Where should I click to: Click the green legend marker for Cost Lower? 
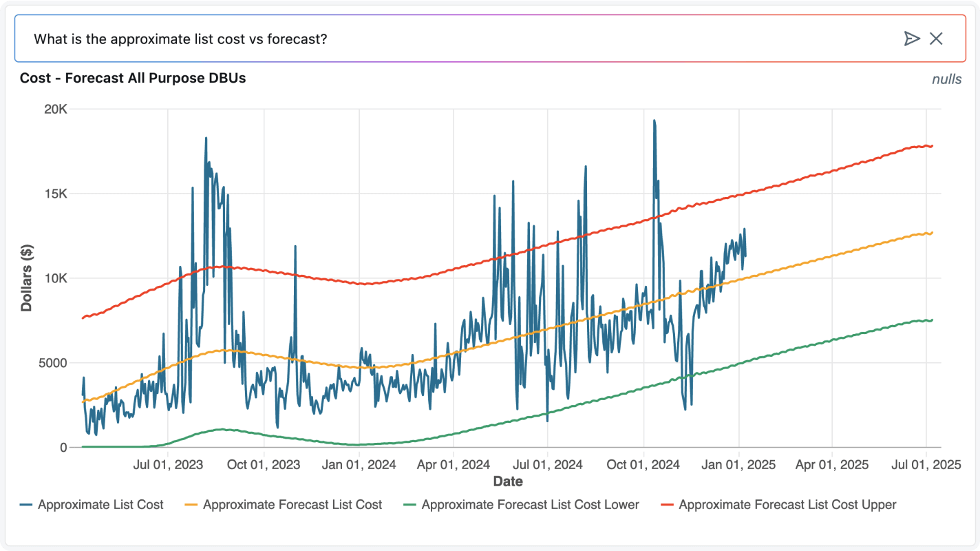(x=411, y=505)
